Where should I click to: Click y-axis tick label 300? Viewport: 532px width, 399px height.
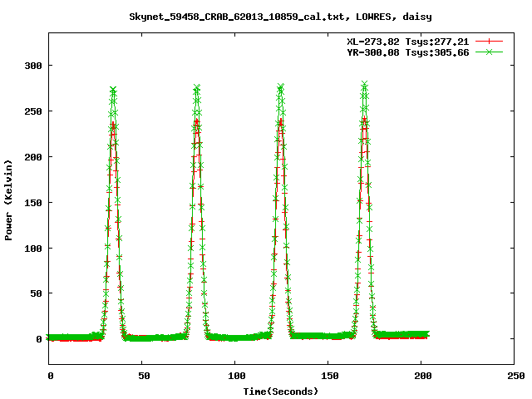pyautogui.click(x=33, y=66)
